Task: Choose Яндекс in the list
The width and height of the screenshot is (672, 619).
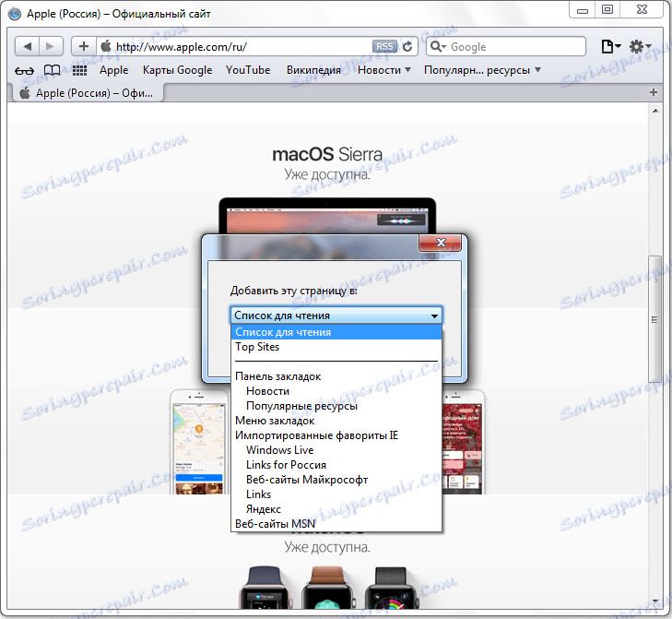Action: pos(336,509)
